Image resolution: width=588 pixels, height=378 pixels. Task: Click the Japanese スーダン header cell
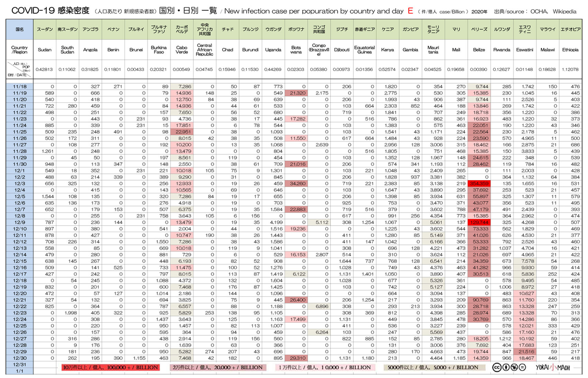45,30
